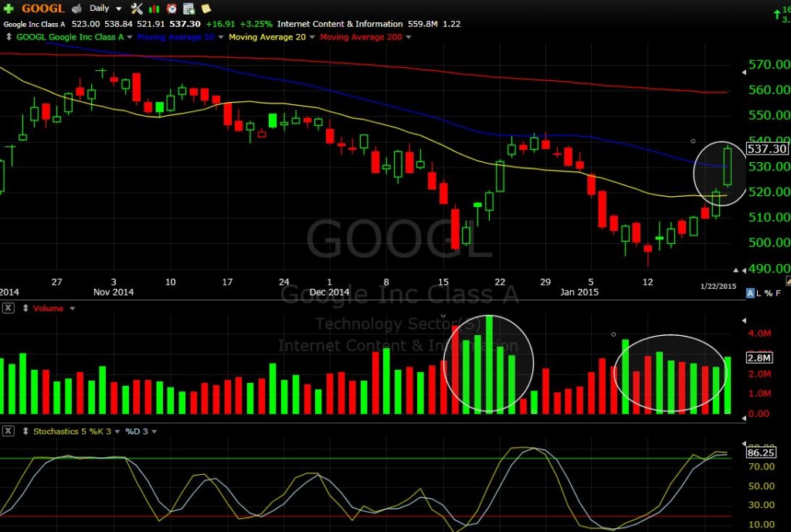Viewport: 791px width, 532px height.
Task: Open Moving Average 20 dropdown arrow
Action: point(312,37)
